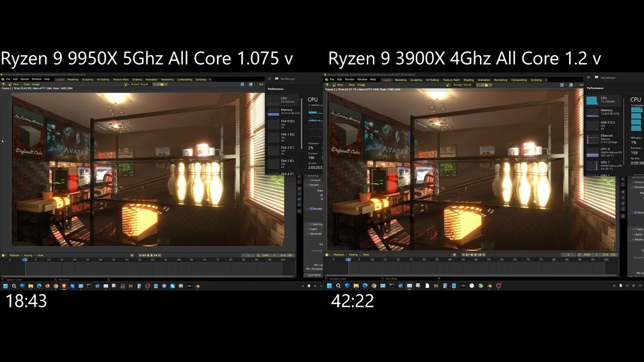Image resolution: width=644 pixels, height=362 pixels.
Task: Open the File menu in 9950X Blender
Action: 8,79
